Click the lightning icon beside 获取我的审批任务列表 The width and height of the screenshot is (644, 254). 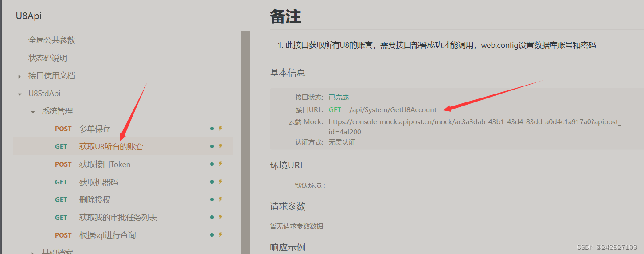(220, 217)
